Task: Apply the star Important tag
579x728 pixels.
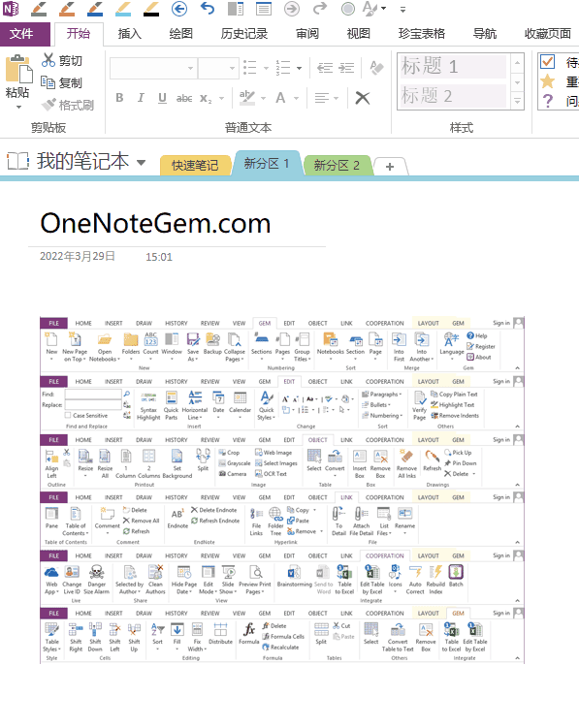Action: (548, 81)
